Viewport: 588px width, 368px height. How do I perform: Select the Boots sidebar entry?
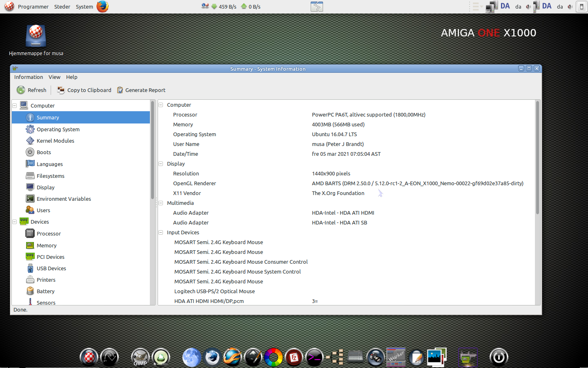(44, 152)
